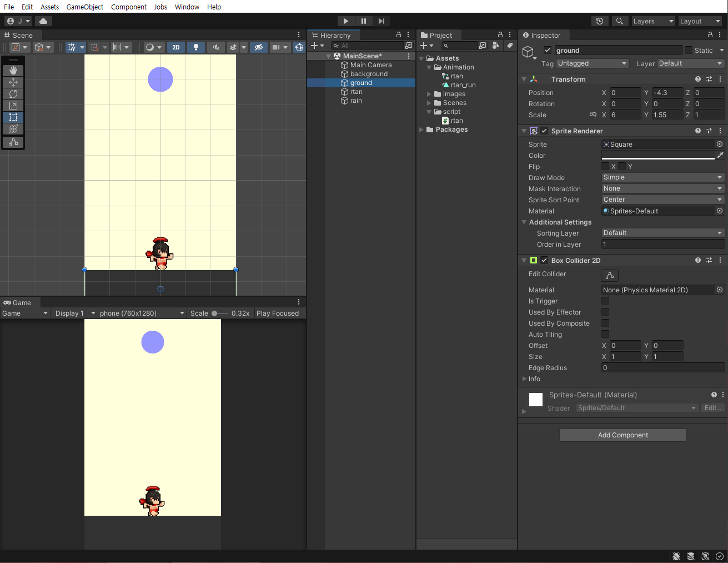Open the account dropdown J
The height and width of the screenshot is (563, 728).
tap(18, 21)
